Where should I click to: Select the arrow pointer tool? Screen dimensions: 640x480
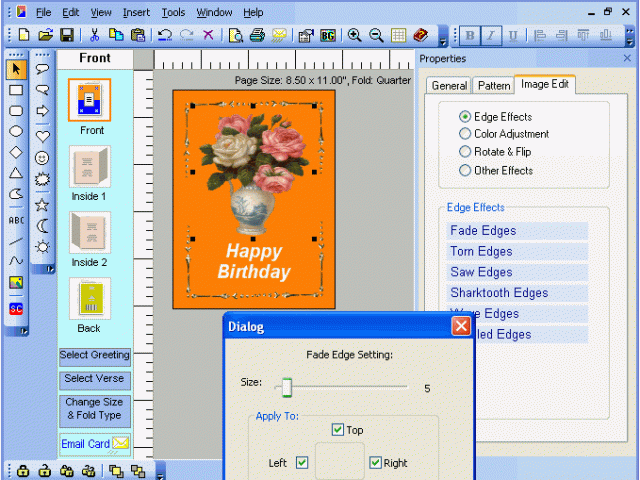(x=16, y=69)
